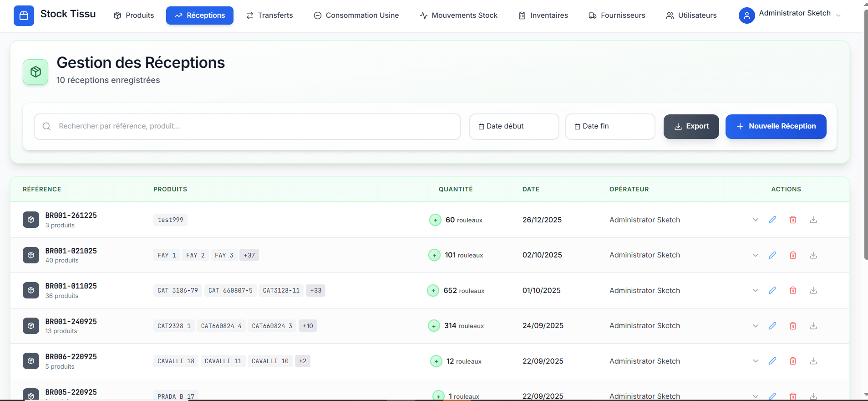Select the Réceptions tab
Screen dimensions: 868x401
[x=200, y=15]
